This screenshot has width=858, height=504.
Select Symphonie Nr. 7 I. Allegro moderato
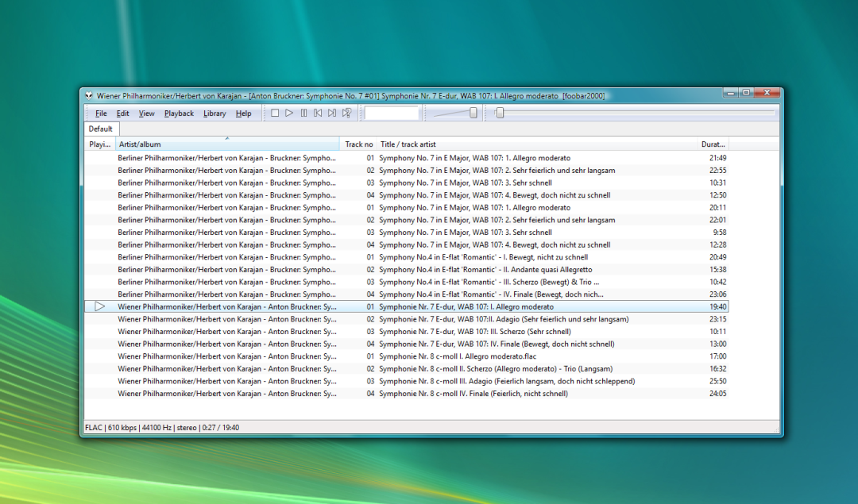[x=407, y=306]
